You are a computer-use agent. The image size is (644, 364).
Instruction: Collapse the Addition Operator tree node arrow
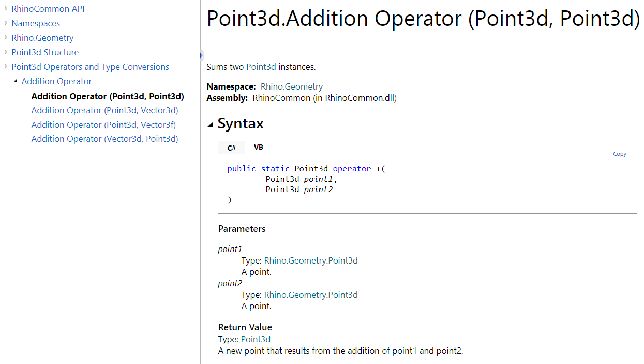pyautogui.click(x=16, y=81)
